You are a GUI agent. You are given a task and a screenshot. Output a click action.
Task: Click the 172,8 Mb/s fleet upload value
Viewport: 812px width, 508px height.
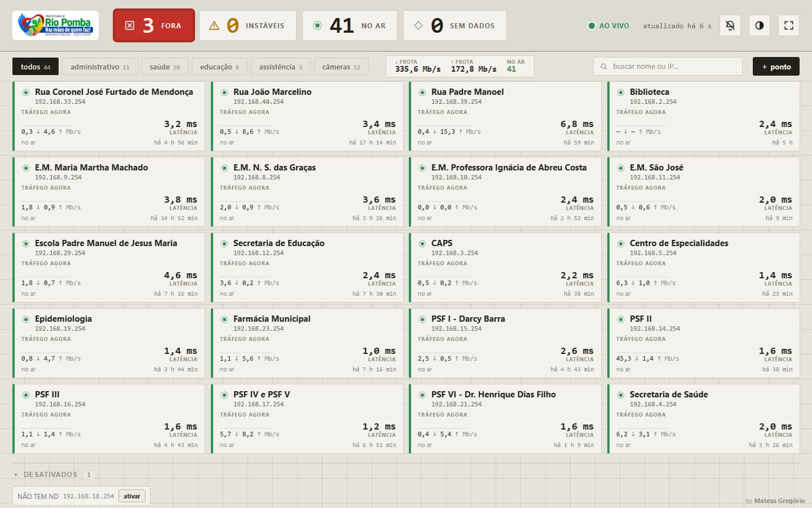click(x=474, y=69)
